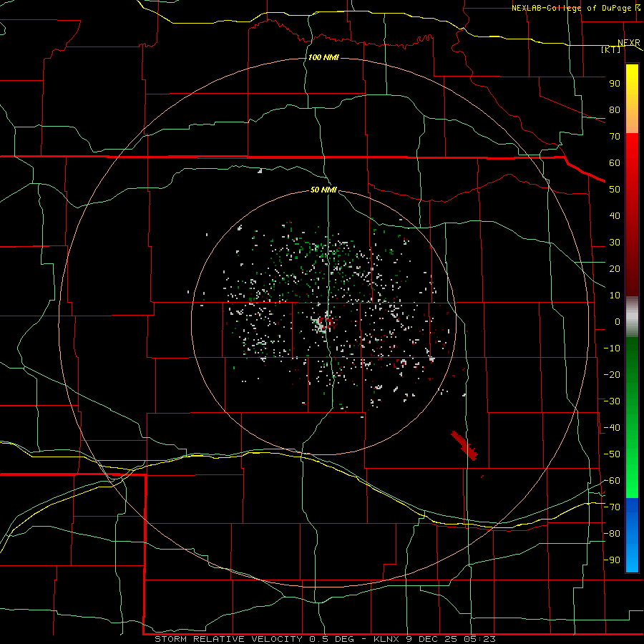644x644 pixels.
Task: Click the 0.5 DEG elevation text
Action: point(333,639)
